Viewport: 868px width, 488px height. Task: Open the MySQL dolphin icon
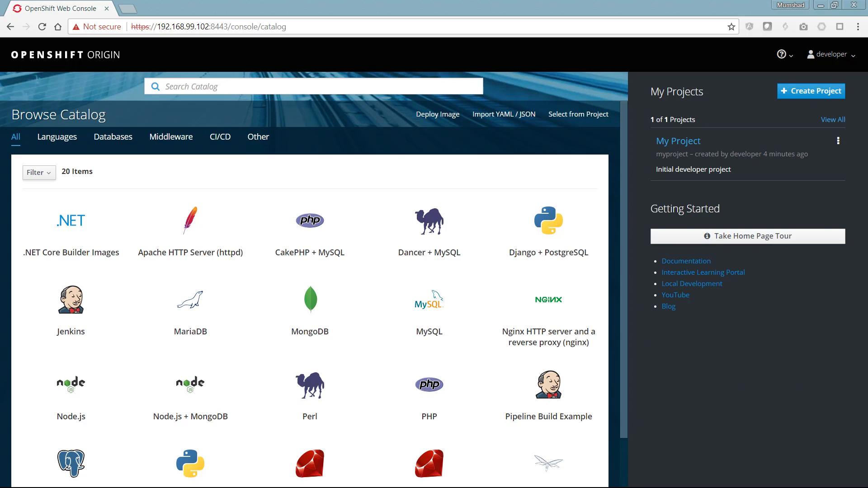click(x=429, y=300)
